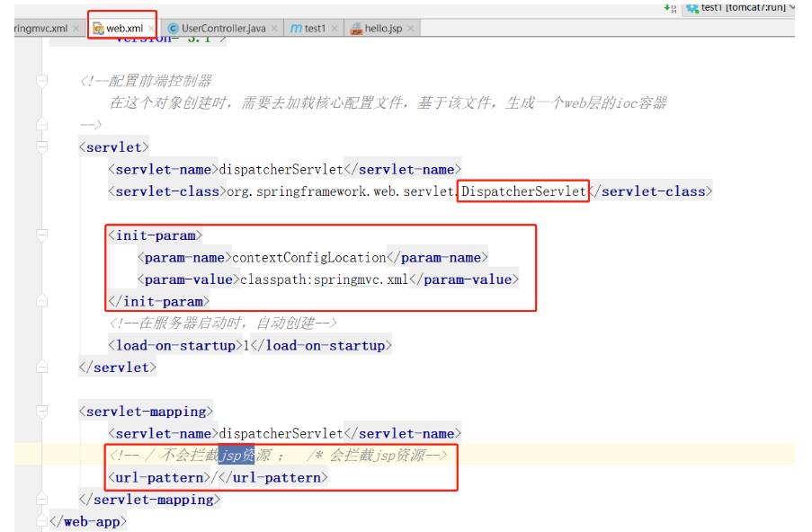This screenshot has height=532, width=812.
Task: Close the test1 tab
Action: click(x=335, y=29)
